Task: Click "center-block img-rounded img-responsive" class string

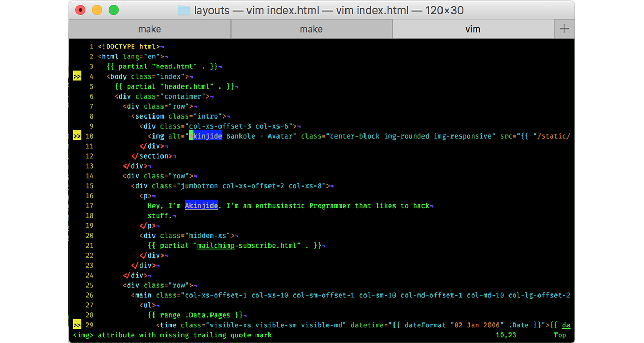Action: point(411,136)
